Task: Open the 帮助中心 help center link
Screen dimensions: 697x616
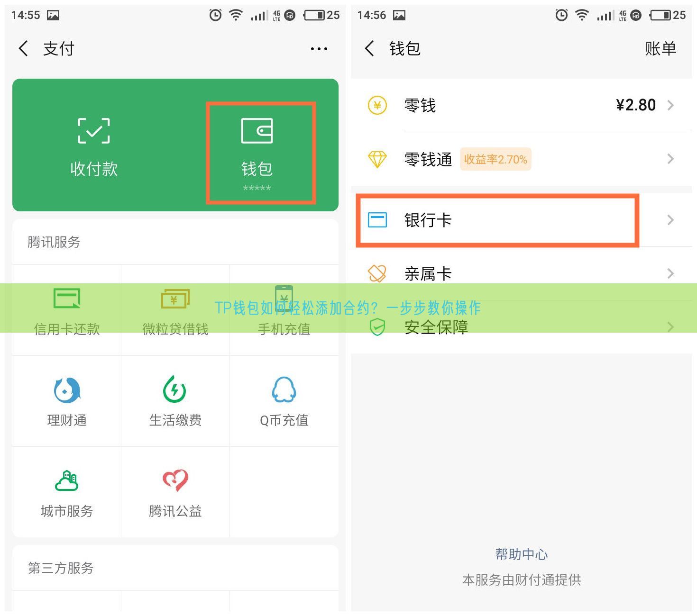Action: pyautogui.click(x=522, y=554)
